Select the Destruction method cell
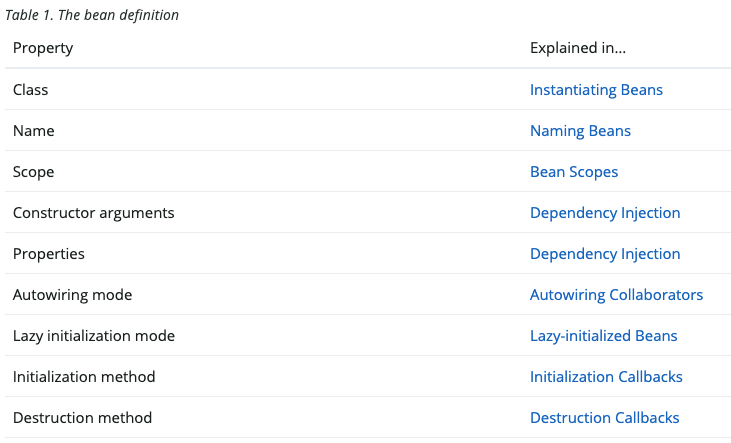This screenshot has height=443, width=731. click(x=82, y=418)
